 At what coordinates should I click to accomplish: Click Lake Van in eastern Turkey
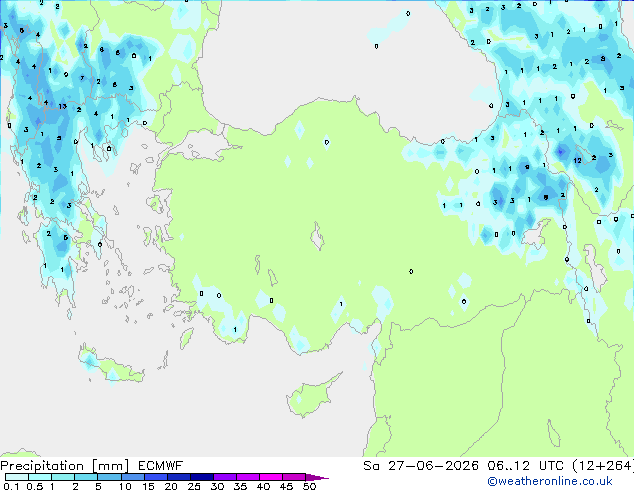click(536, 234)
